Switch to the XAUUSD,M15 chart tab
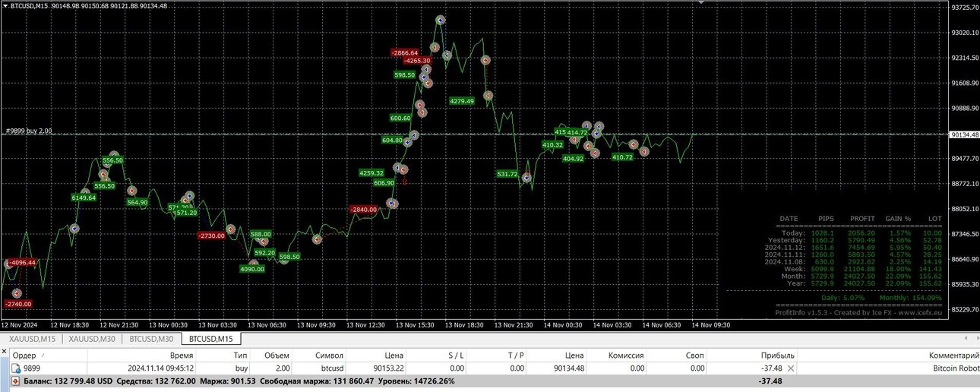The width and height of the screenshot is (980, 392). pyautogui.click(x=32, y=339)
